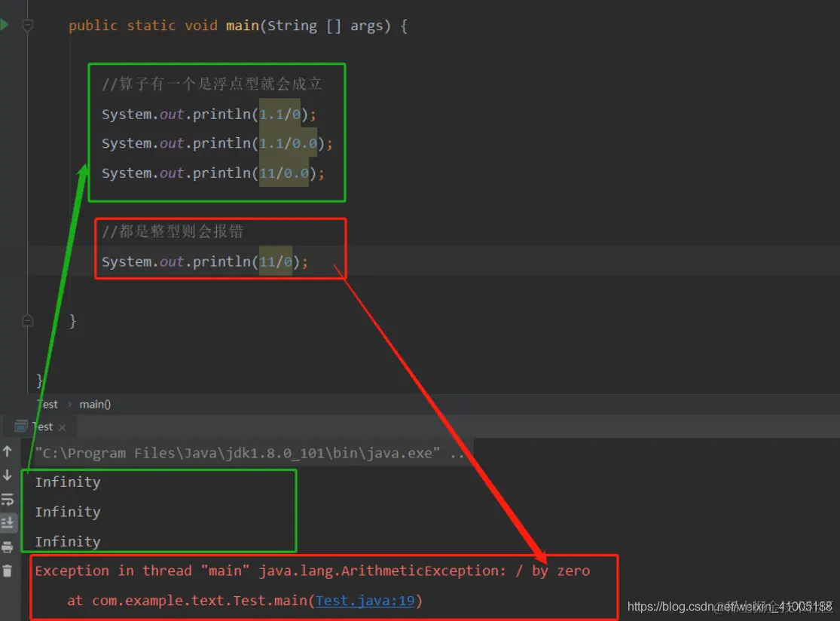
Task: Select main() in the breadcrumb bar
Action: [95, 404]
